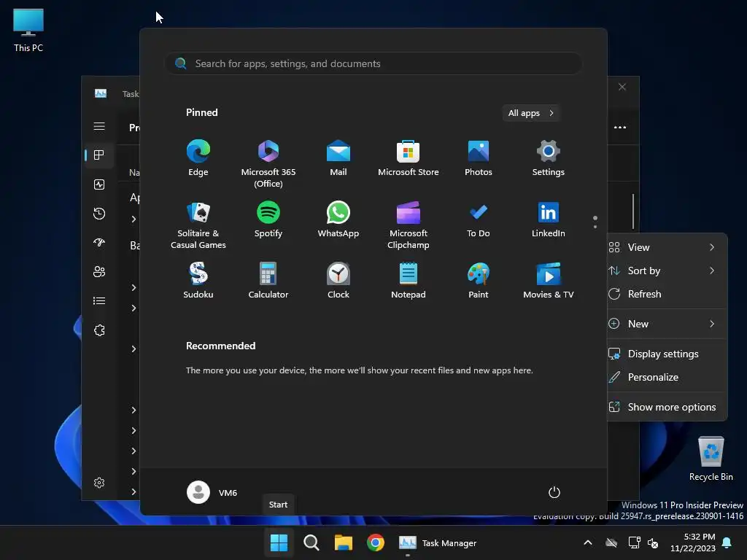Screen dimensions: 747x560
Task: Select Processes page in Task Manager sidebar
Action: (x=99, y=155)
